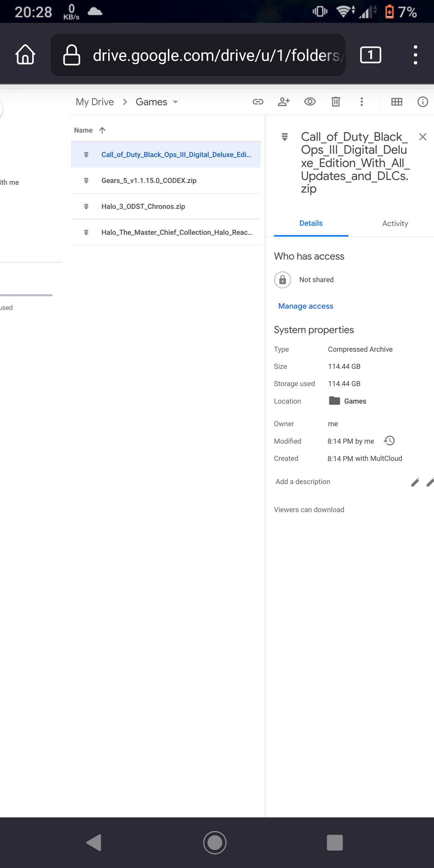
Task: Click the Share add-person icon
Action: click(x=284, y=102)
